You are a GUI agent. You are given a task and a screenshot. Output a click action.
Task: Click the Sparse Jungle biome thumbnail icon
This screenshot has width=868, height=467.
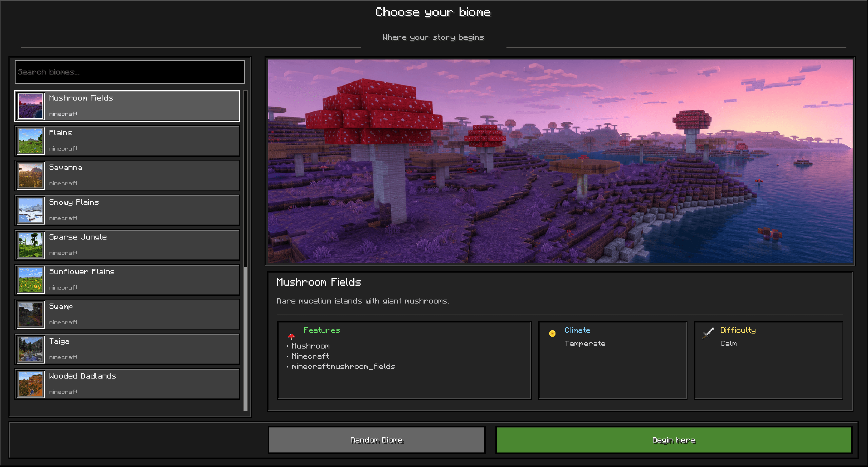click(x=31, y=245)
